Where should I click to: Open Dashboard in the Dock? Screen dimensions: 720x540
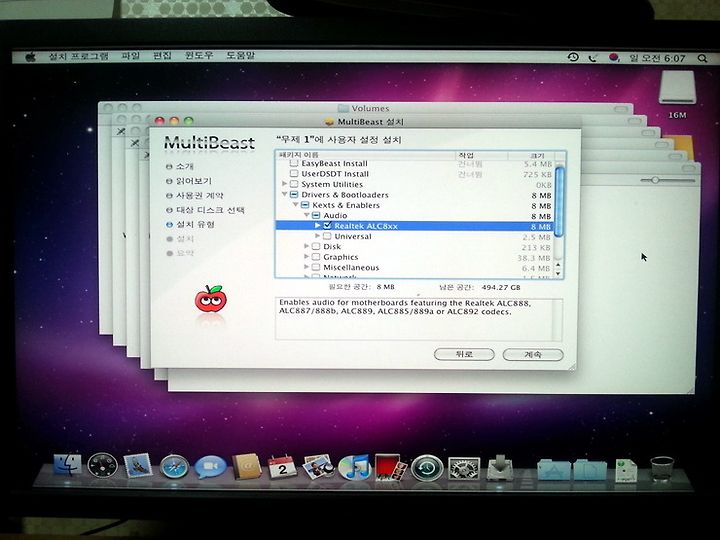pyautogui.click(x=102, y=466)
